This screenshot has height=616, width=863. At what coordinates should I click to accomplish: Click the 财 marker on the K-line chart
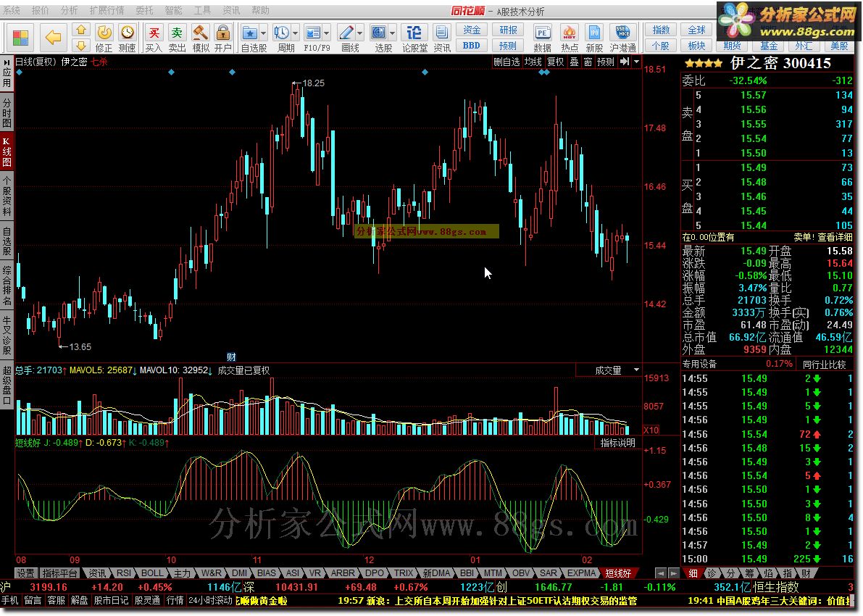tap(231, 357)
